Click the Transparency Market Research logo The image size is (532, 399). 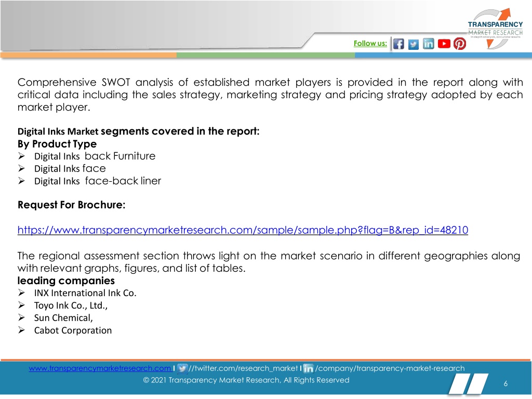(x=495, y=29)
